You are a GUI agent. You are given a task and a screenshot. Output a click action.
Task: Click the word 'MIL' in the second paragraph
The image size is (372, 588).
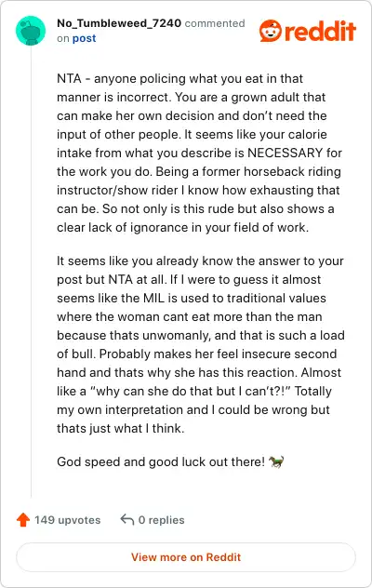tap(153, 298)
